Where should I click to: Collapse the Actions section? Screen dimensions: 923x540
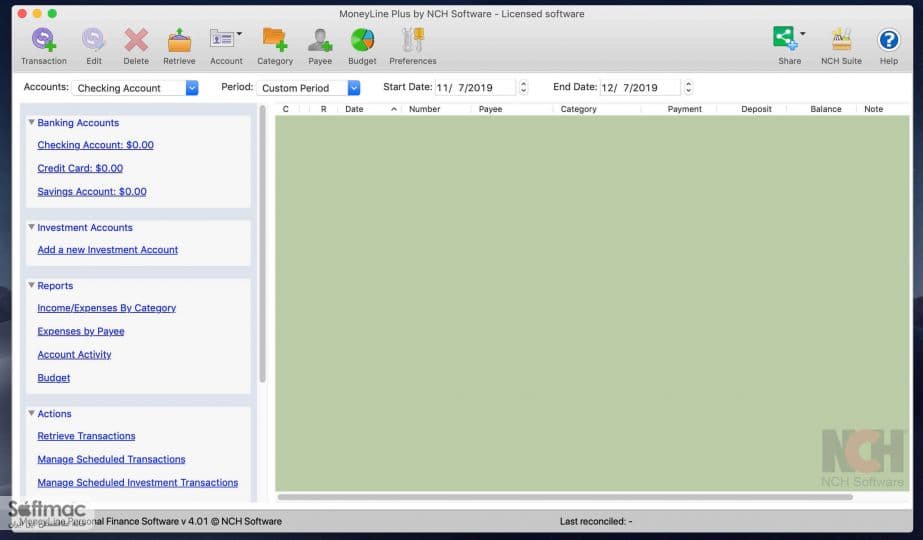[31, 413]
